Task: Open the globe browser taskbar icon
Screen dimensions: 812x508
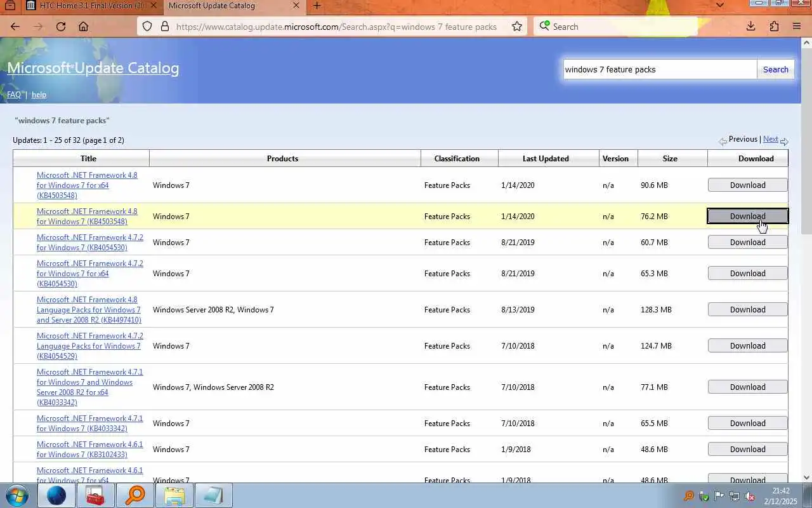Action: coord(56,495)
